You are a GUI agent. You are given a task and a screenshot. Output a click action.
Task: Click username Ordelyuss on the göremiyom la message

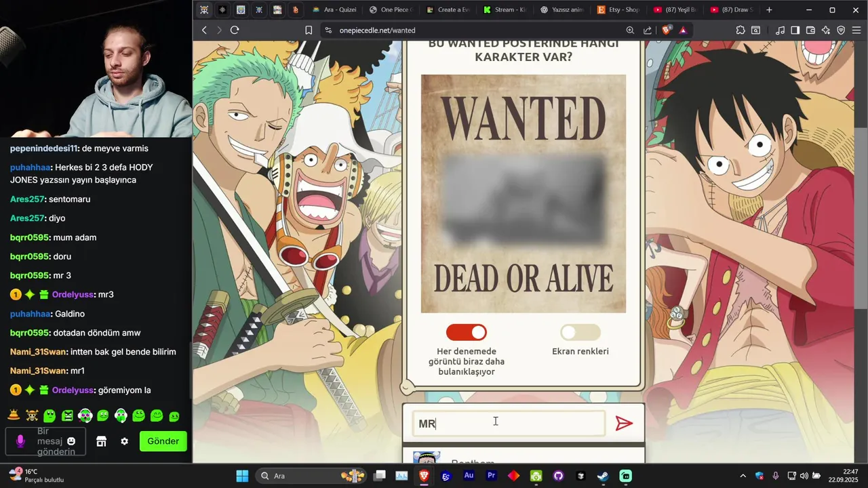coord(73,390)
